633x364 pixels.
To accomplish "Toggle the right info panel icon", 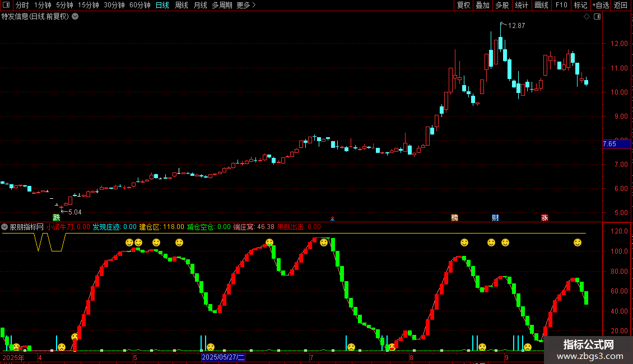I will pyautogui.click(x=597, y=17).
